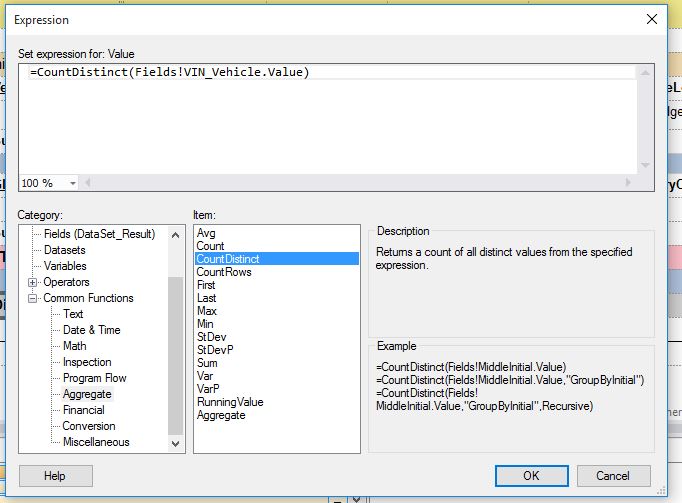Collapse the Common Functions node

[x=32, y=298]
